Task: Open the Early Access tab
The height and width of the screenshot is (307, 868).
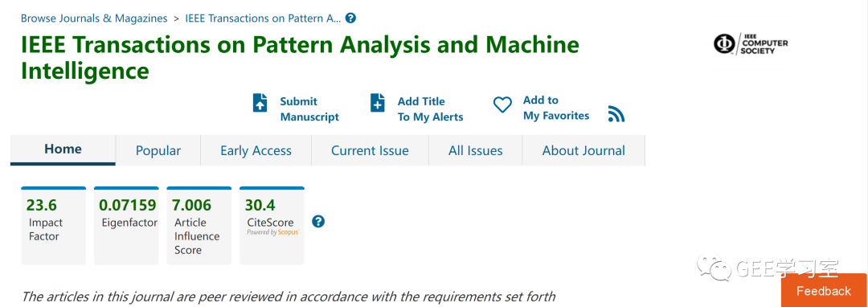Action: coord(256,150)
